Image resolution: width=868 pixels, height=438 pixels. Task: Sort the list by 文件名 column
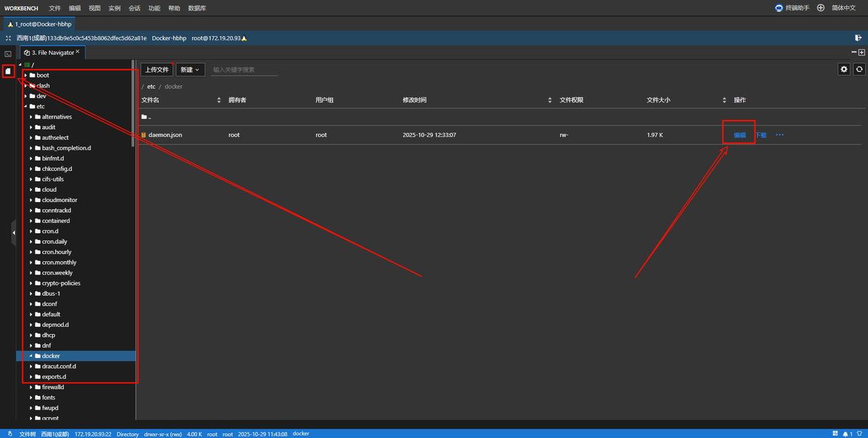[x=219, y=100]
